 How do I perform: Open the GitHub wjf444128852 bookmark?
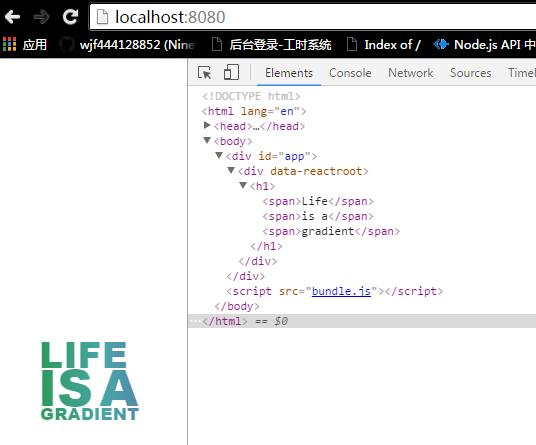(x=127, y=45)
